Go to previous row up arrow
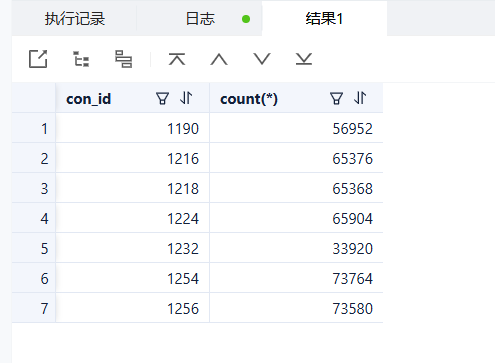This screenshot has width=495, height=363. coord(219,59)
